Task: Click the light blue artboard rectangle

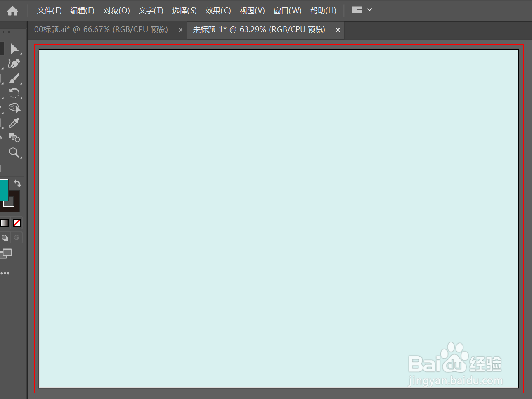Action: [x=279, y=219]
